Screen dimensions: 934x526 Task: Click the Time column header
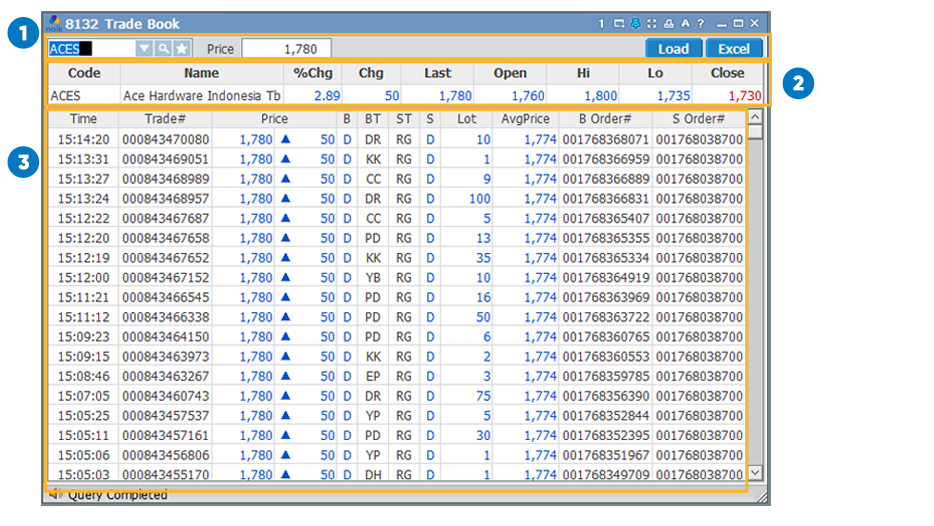83,119
